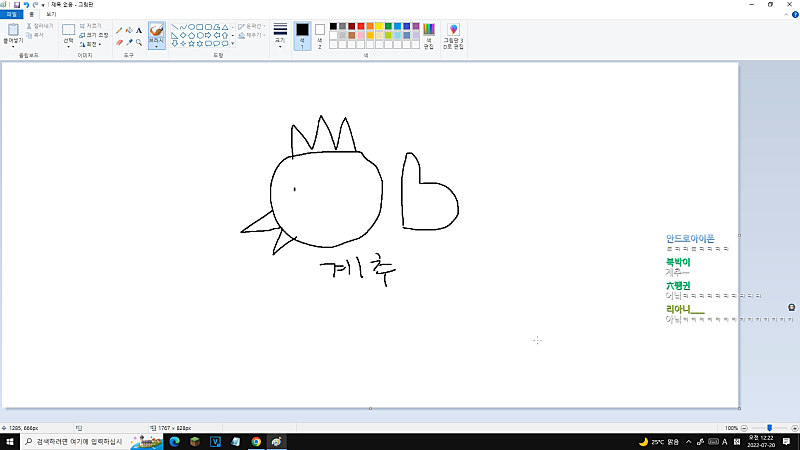This screenshot has width=800, height=450.
Task: Select Color 1 foreground swatch
Action: (302, 34)
